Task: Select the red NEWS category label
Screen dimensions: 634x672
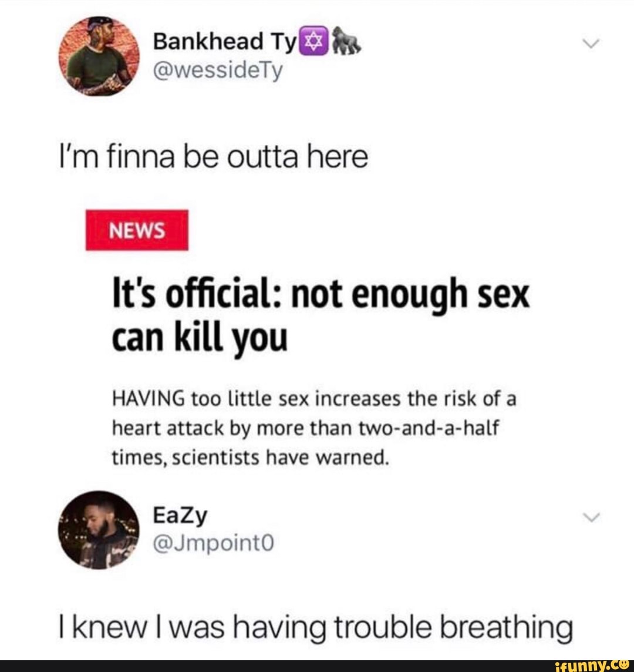Action: click(x=137, y=230)
